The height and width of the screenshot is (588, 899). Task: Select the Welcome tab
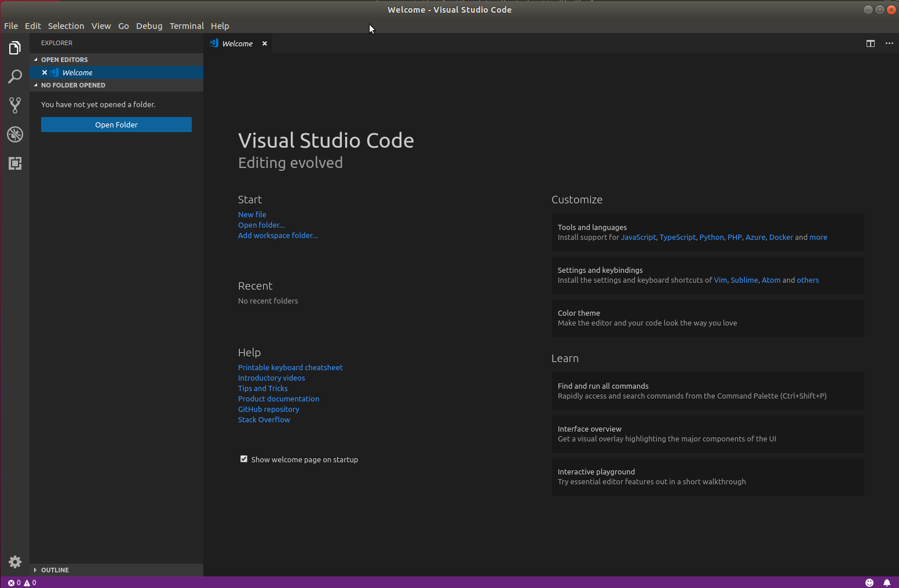(x=237, y=43)
